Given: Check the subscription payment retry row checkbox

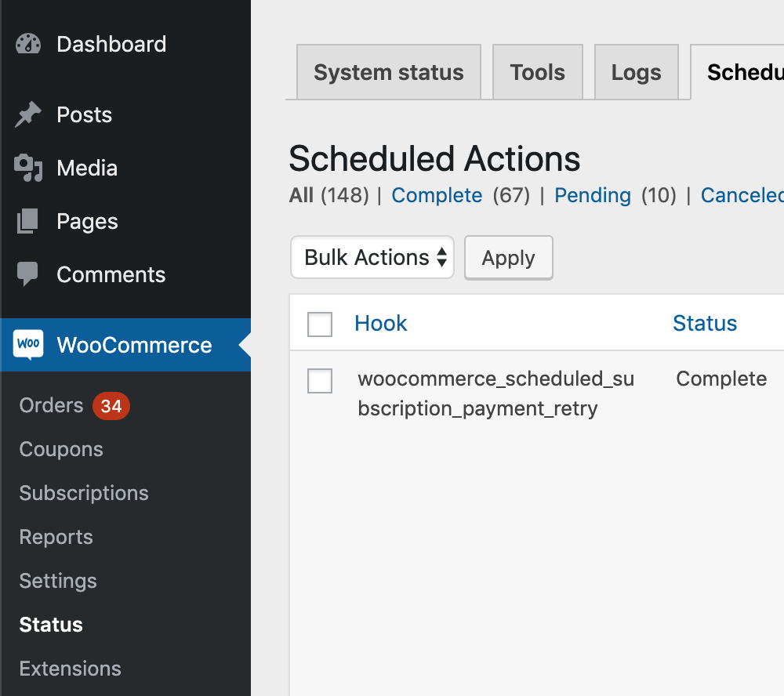Looking at the screenshot, I should pyautogui.click(x=320, y=381).
